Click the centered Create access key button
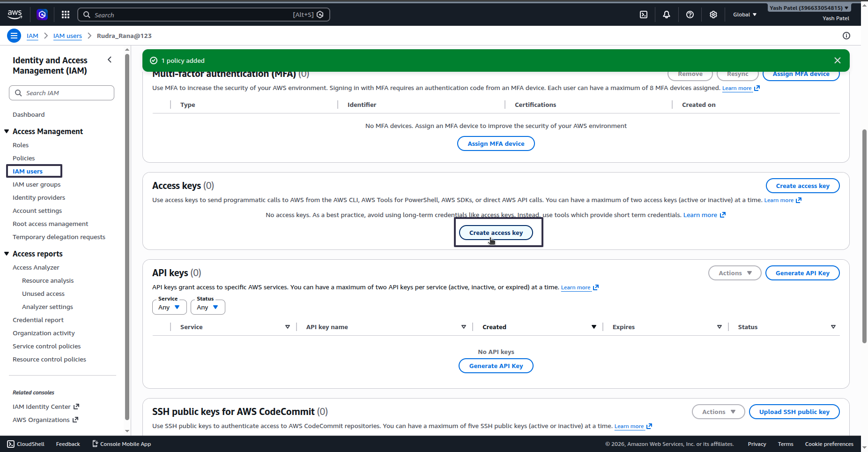This screenshot has width=868, height=452. (496, 233)
